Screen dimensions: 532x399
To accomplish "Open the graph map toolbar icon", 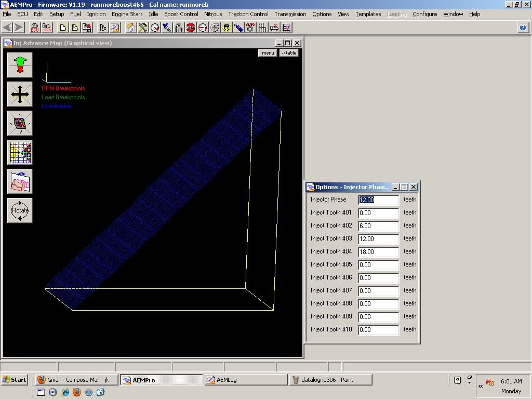I will (115, 28).
